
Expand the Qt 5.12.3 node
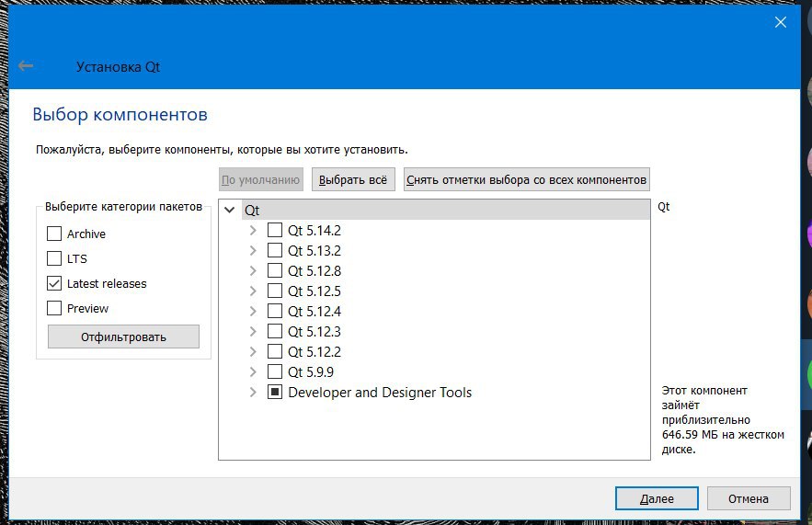pyautogui.click(x=253, y=331)
